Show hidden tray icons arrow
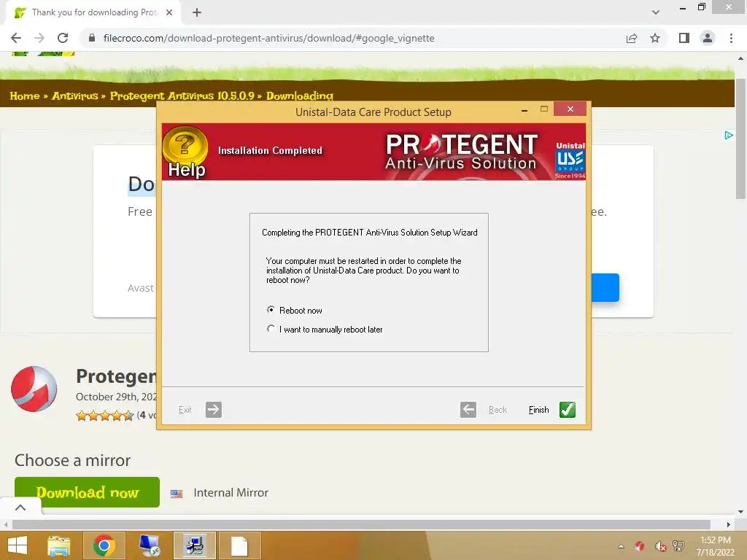This screenshot has height=560, width=747. 622,546
